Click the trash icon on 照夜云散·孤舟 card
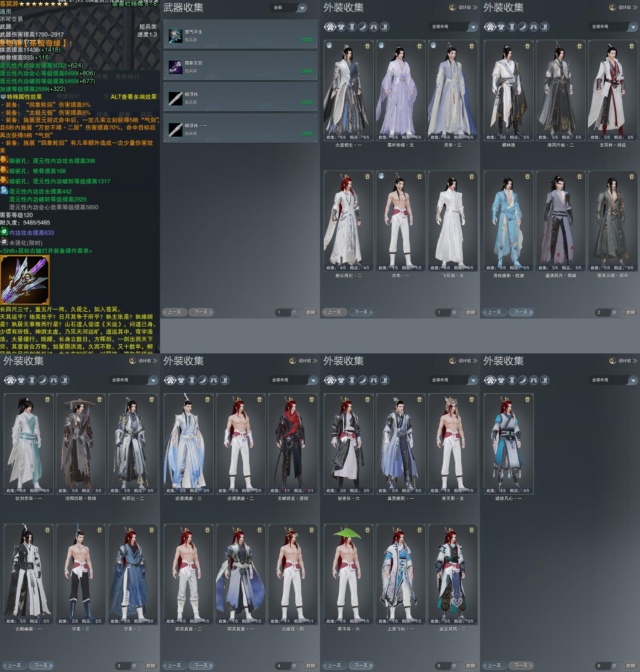640x672 pixels. pos(632,177)
